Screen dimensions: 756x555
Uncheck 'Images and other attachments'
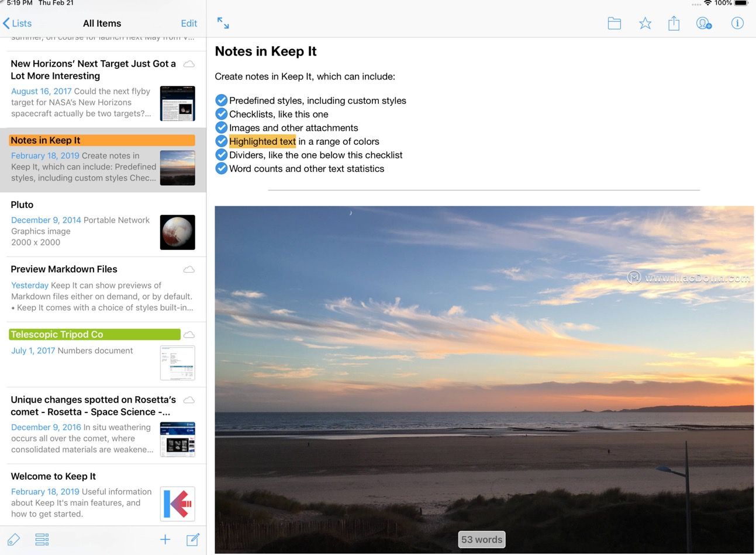click(221, 127)
